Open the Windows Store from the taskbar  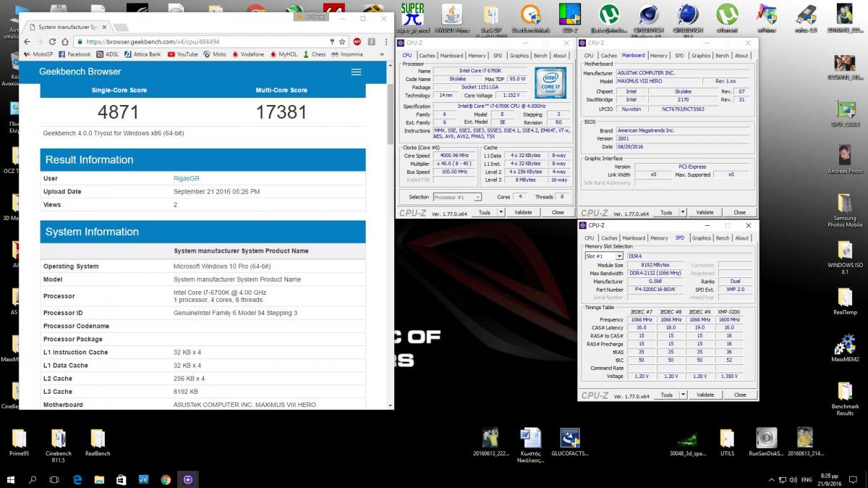pos(122,479)
